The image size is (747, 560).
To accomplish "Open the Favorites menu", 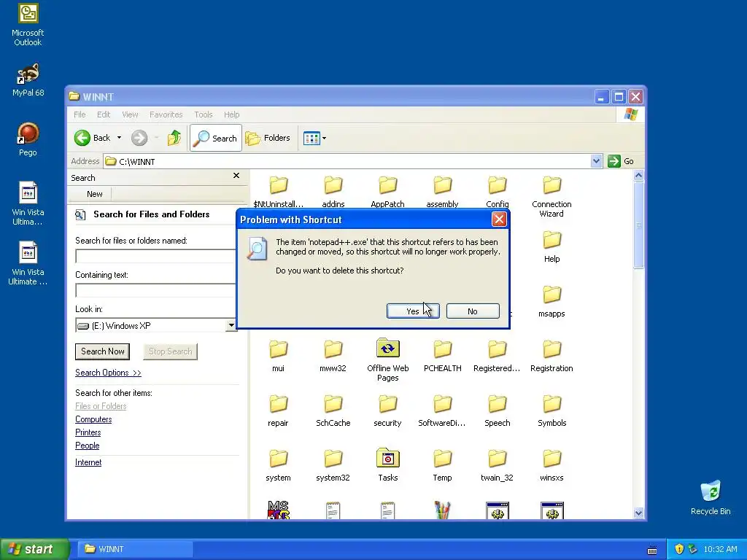I will coord(166,114).
